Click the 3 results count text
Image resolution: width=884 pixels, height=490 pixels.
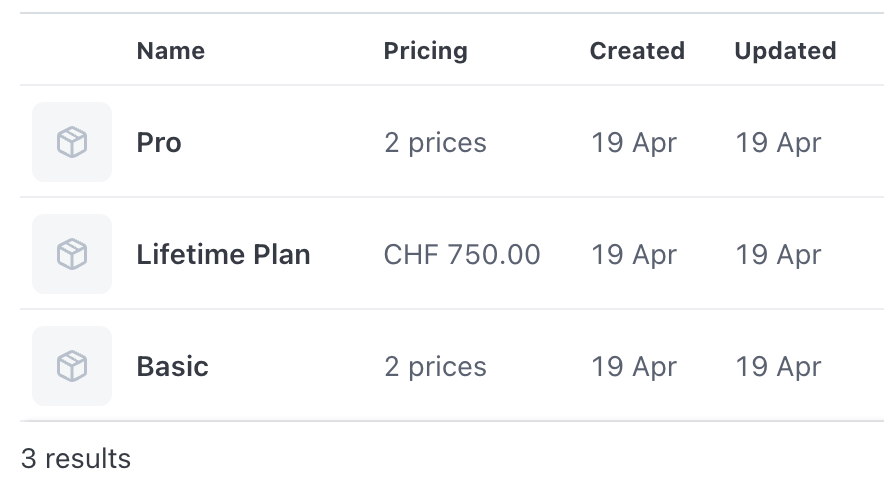76,458
